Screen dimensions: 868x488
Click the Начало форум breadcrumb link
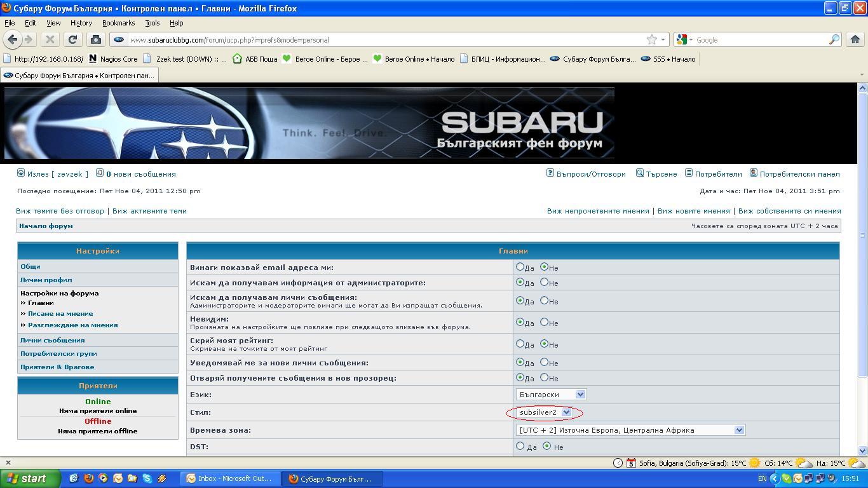tap(46, 226)
